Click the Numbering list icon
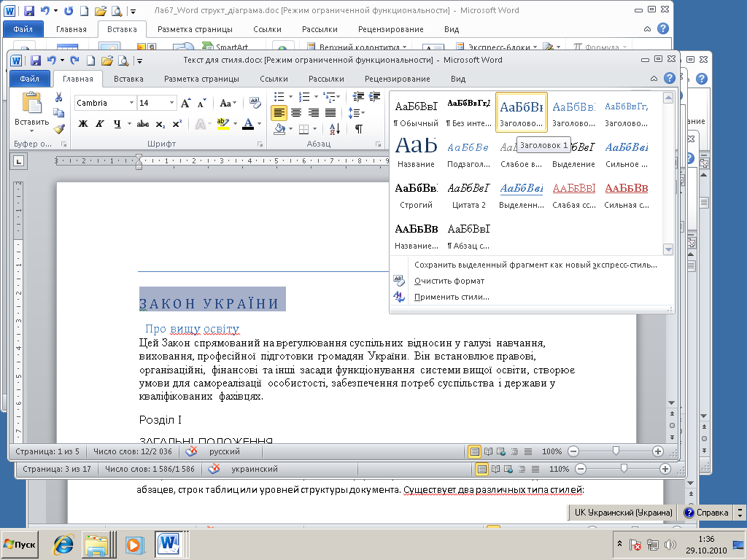This screenshot has width=747, height=560. coord(304,97)
